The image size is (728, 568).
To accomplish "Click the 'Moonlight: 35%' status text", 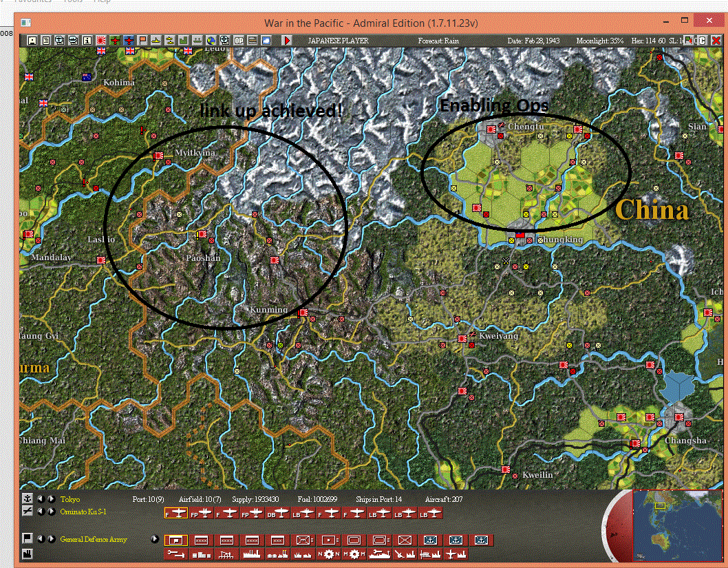I will coord(600,41).
